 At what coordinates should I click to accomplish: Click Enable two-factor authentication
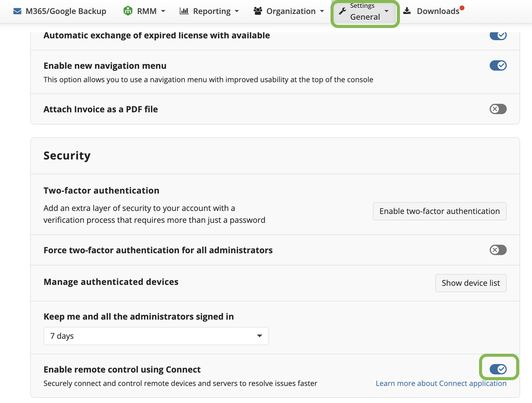[x=439, y=211]
